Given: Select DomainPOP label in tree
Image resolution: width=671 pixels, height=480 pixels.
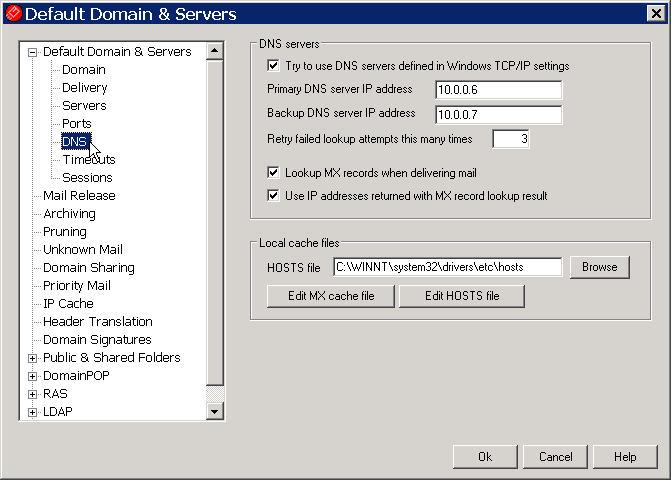Looking at the screenshot, I should [x=76, y=375].
